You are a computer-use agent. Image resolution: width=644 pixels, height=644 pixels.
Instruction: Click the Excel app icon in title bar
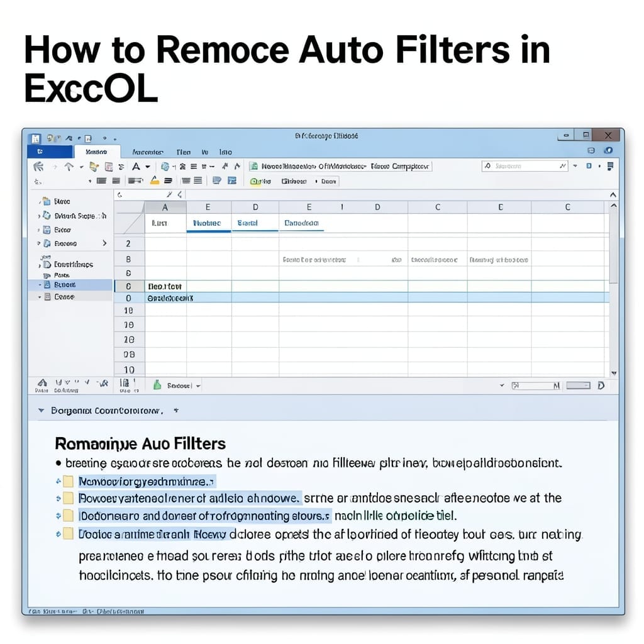[x=36, y=138]
